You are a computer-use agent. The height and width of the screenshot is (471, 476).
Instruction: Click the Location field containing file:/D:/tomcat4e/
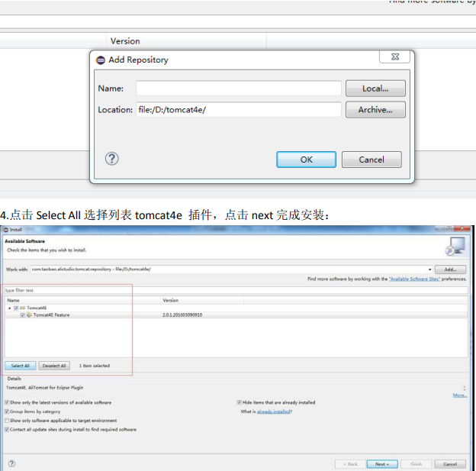[239, 110]
